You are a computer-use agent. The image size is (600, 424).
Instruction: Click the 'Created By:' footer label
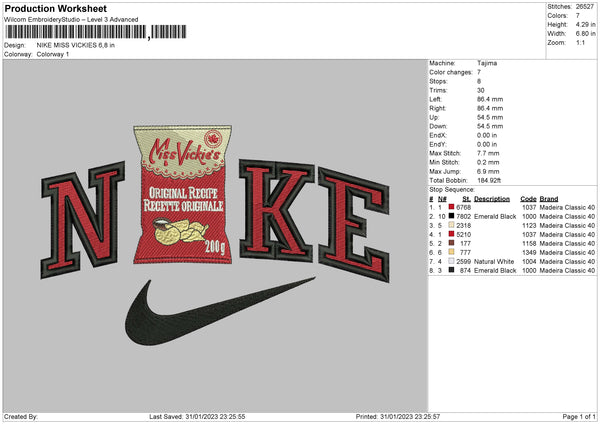tap(21, 416)
